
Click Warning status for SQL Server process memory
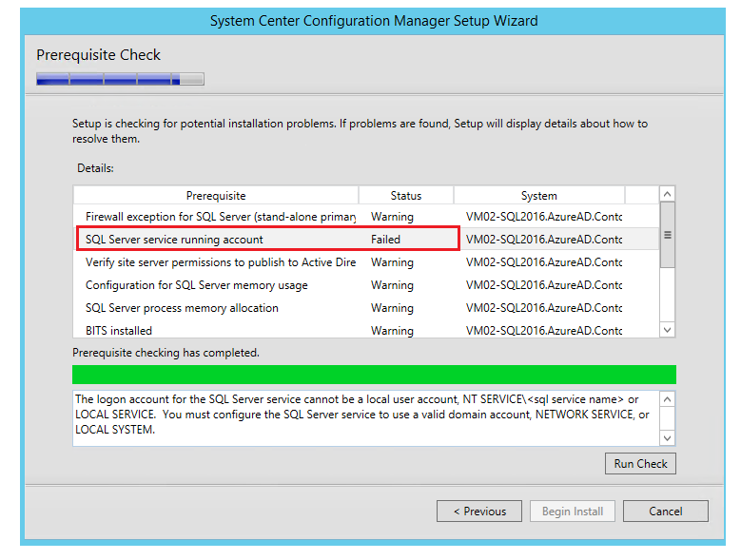tap(392, 308)
